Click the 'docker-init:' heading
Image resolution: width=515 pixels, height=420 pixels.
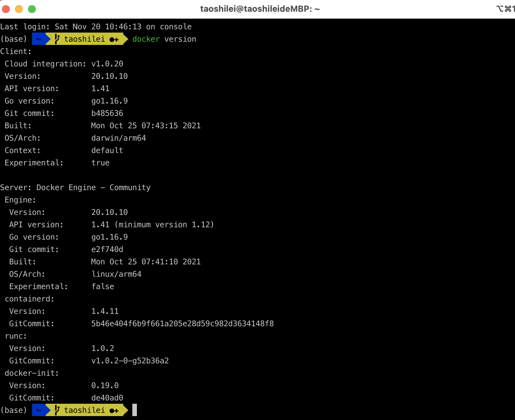32,373
